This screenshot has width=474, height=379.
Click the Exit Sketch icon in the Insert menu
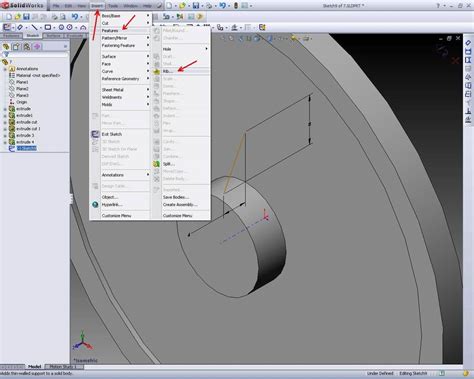95,134
